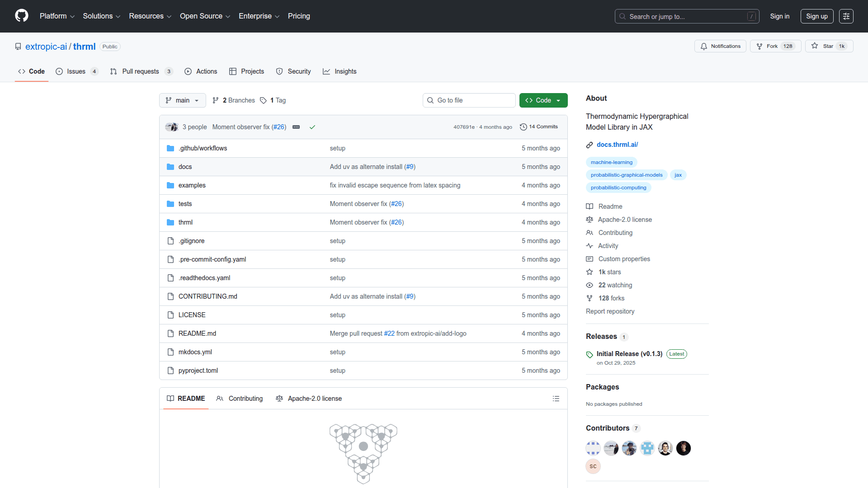
Task: Open the 14 Commits history
Action: pyautogui.click(x=539, y=127)
